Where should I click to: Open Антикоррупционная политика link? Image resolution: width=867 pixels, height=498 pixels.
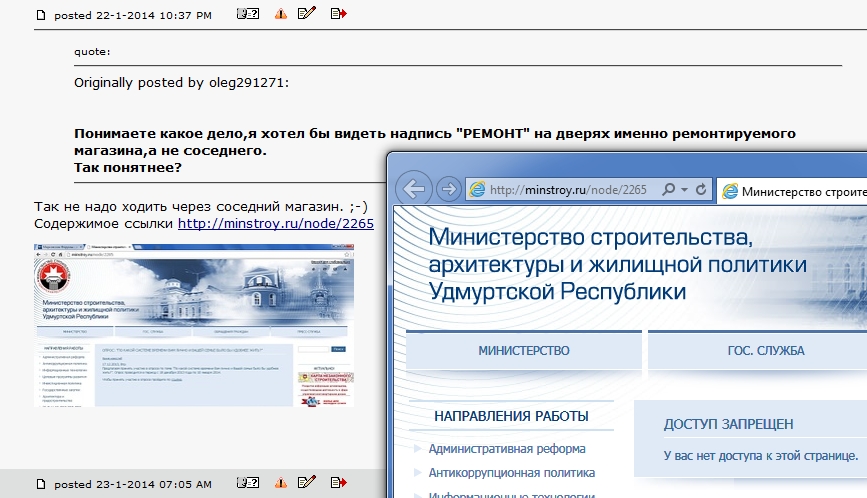[512, 473]
